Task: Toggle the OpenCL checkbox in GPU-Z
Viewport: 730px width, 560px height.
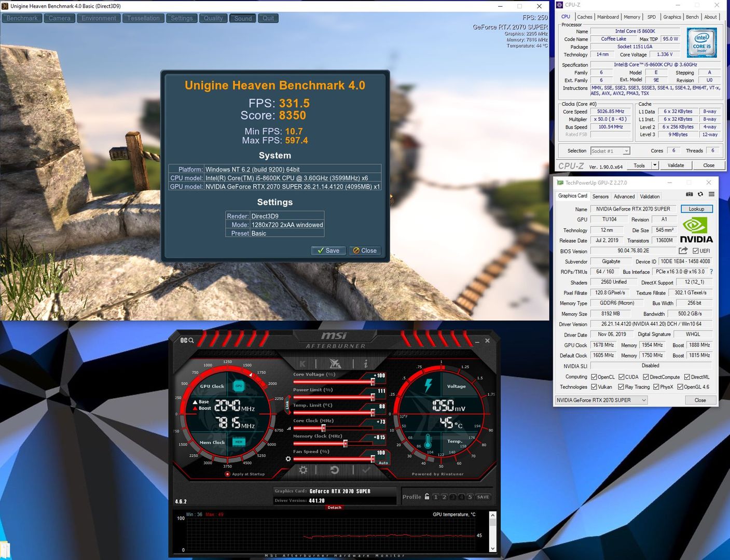Action: tap(594, 377)
